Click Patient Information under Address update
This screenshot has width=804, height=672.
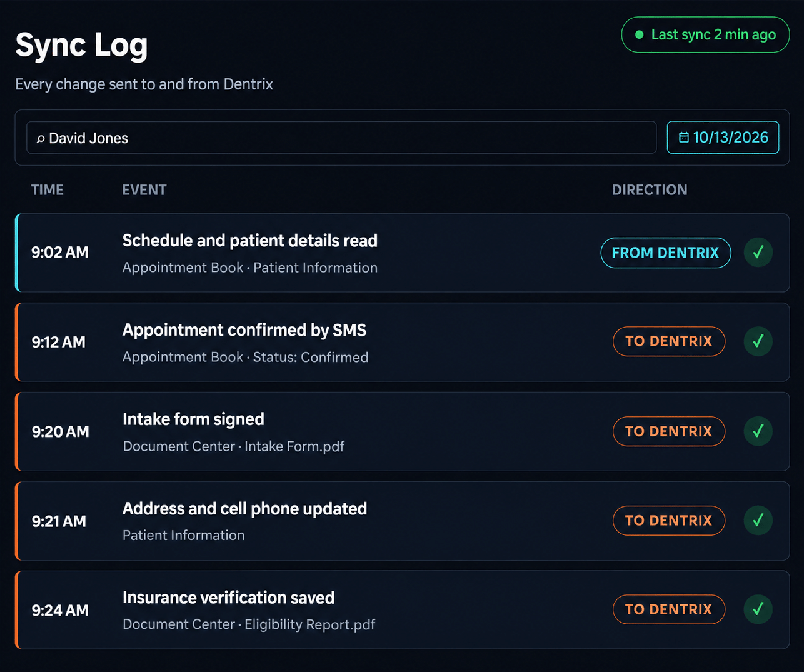pos(184,535)
